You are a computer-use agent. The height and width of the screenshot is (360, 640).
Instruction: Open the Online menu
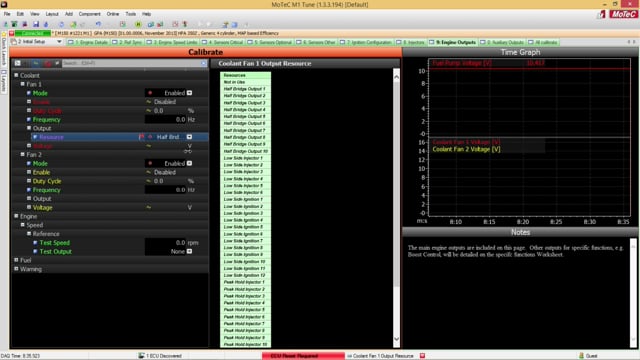click(113, 14)
